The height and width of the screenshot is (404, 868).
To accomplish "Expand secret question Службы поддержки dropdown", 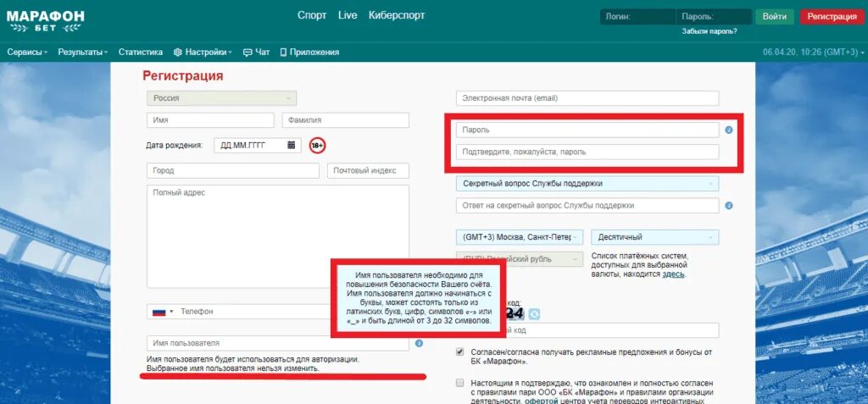I will click(587, 184).
